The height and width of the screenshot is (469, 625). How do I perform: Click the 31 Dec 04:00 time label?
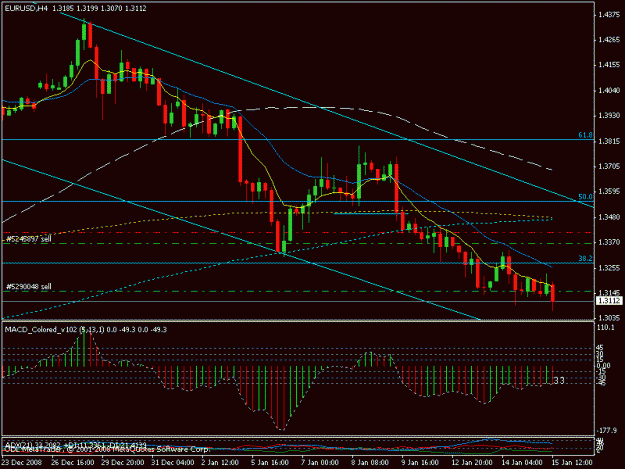click(x=173, y=463)
